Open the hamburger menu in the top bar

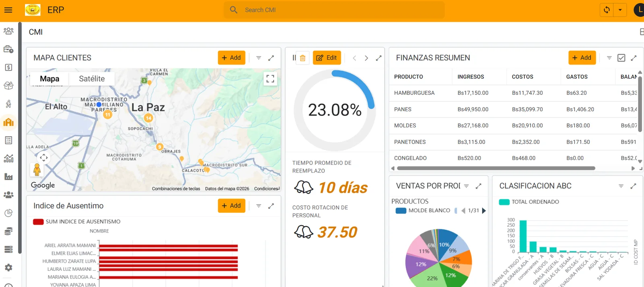click(x=8, y=10)
